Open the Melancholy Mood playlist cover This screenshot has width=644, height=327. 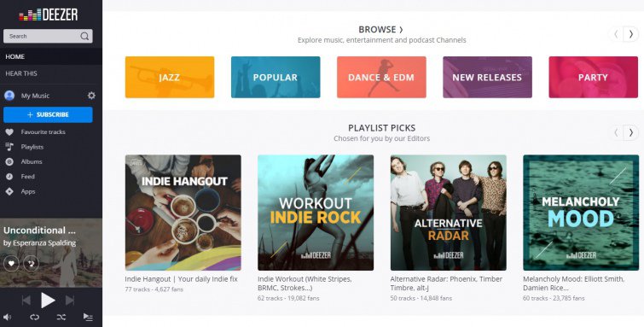click(x=581, y=213)
